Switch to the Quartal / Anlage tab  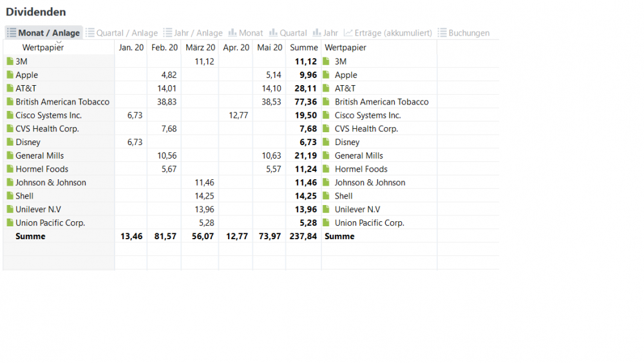point(122,33)
